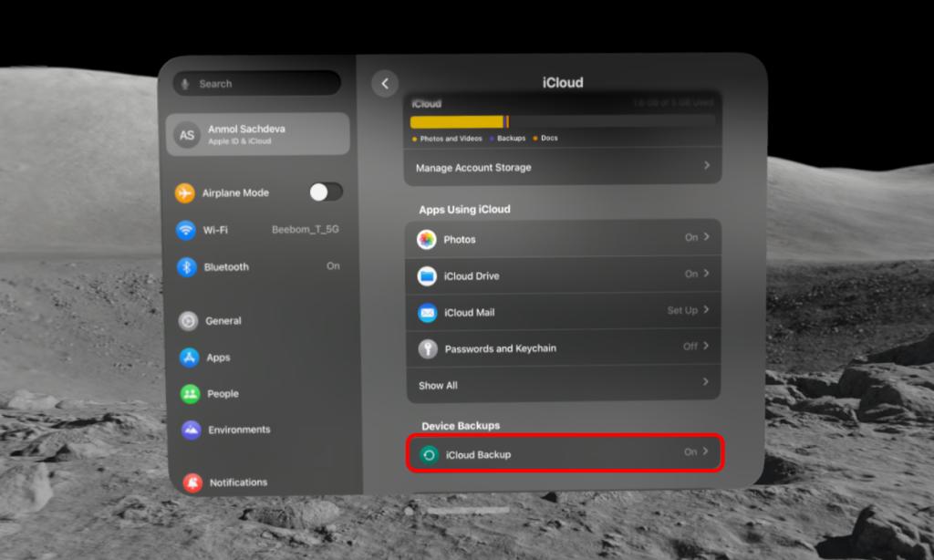Click the Passwords and Keychain Off status
Screen dimensions: 934x560
click(690, 347)
